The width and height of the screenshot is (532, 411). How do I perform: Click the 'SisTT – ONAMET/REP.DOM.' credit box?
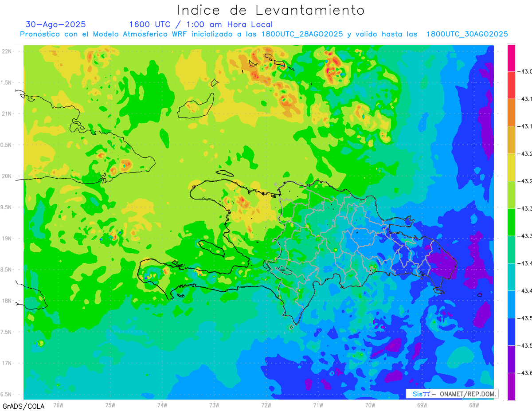tap(452, 394)
